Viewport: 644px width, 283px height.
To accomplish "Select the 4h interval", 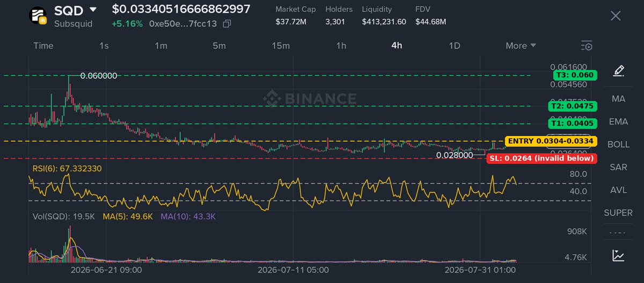I will point(397,46).
